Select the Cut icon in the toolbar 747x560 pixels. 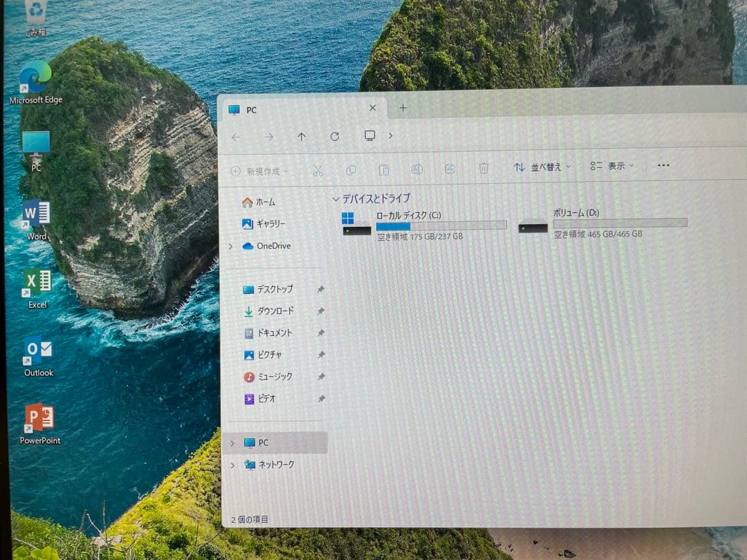point(318,169)
